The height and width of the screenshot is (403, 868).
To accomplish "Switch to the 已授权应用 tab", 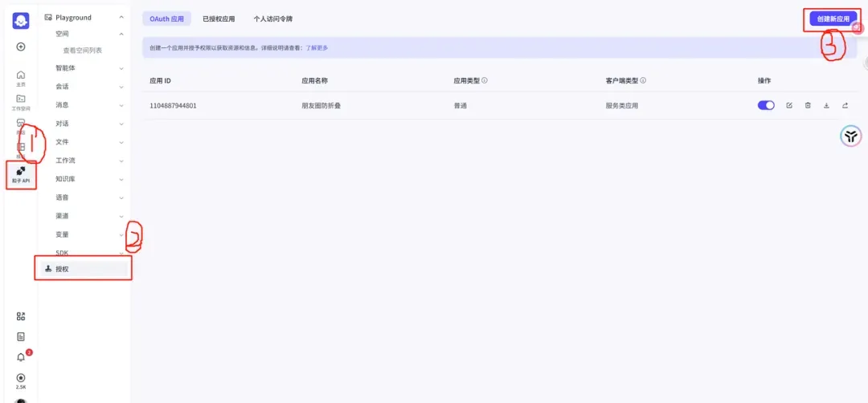I will pyautogui.click(x=219, y=18).
